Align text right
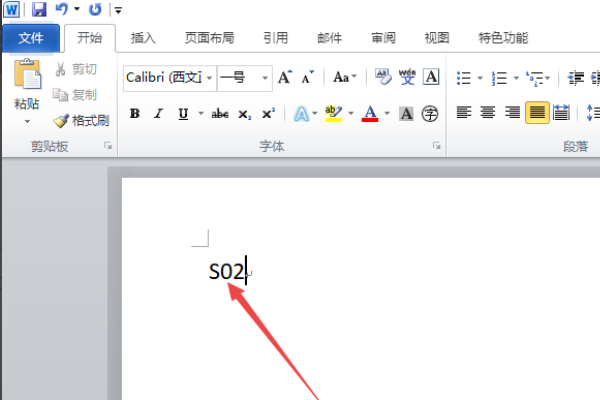 pyautogui.click(x=512, y=113)
